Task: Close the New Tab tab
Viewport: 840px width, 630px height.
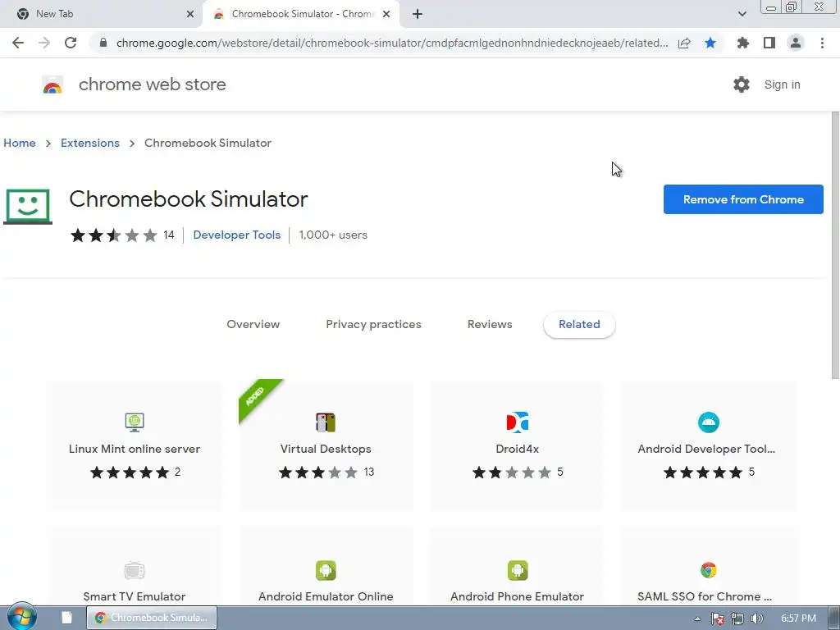Action: coord(190,14)
